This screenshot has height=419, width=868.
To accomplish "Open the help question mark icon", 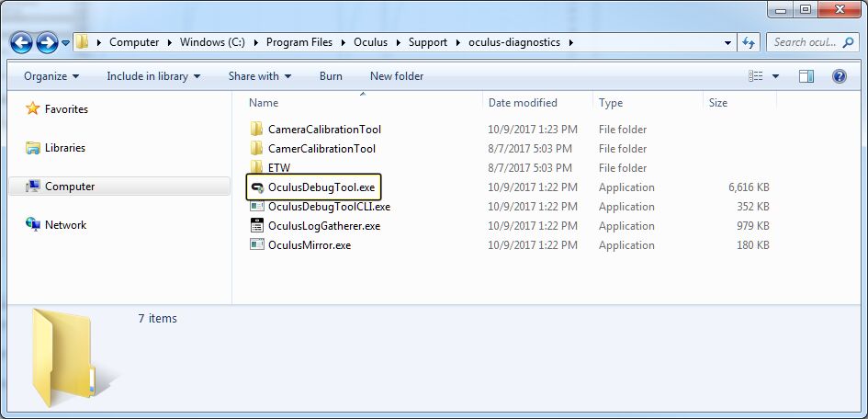I will [x=839, y=76].
